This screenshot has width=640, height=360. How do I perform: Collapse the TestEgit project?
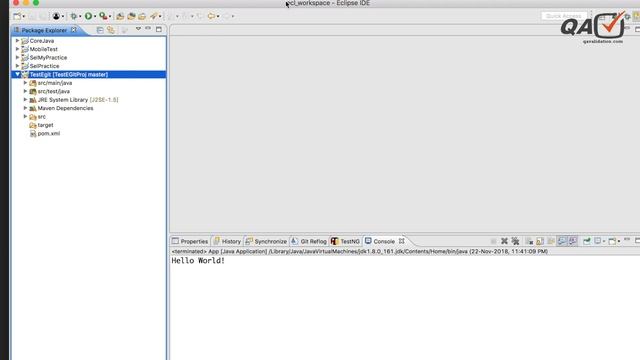(x=18, y=74)
